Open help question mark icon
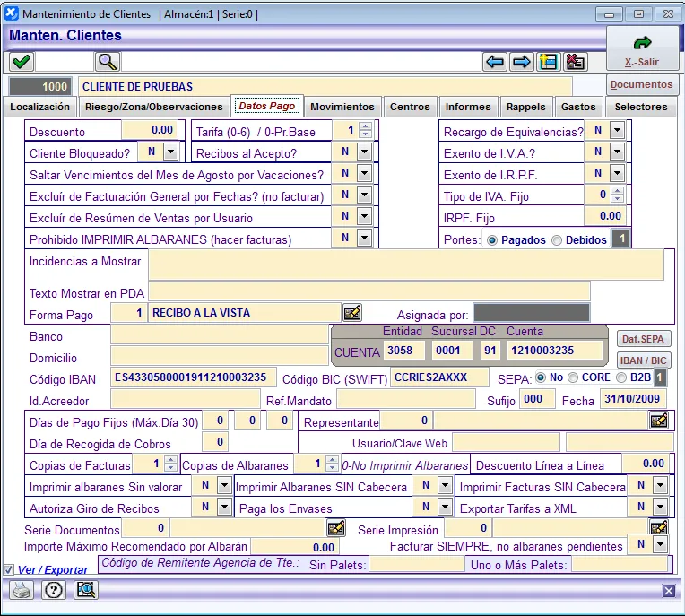 click(53, 590)
